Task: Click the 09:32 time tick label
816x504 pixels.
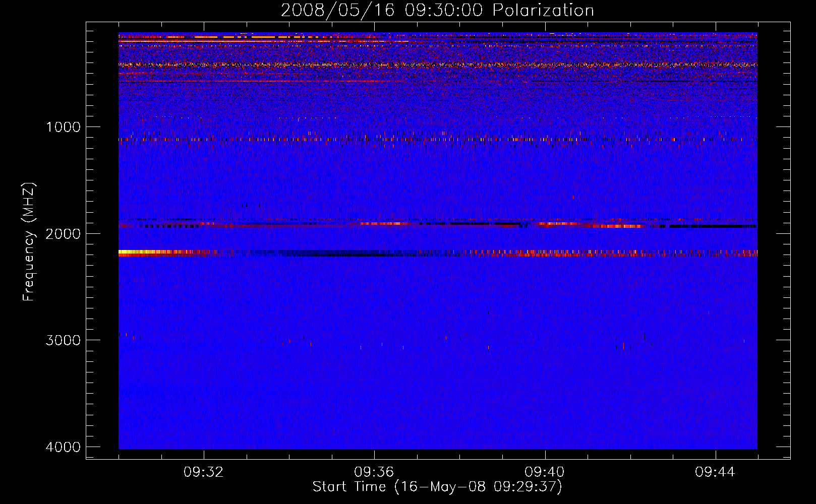Action: [x=204, y=472]
